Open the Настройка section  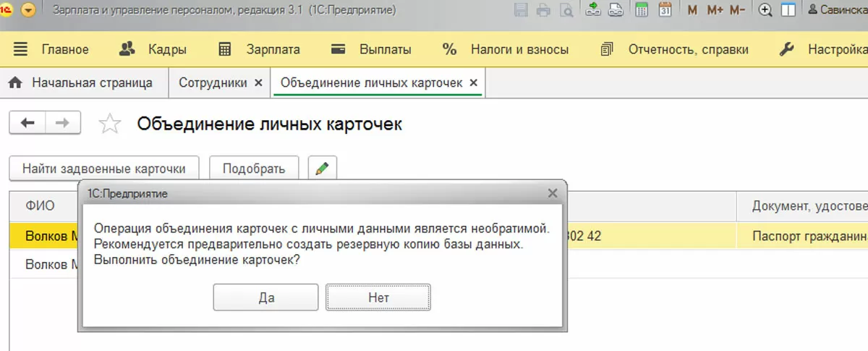point(823,50)
